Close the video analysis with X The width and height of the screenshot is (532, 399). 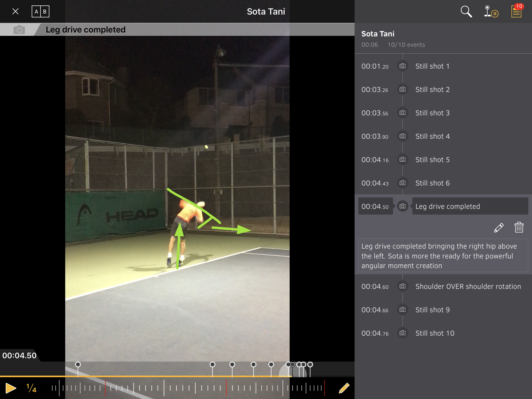(16, 12)
